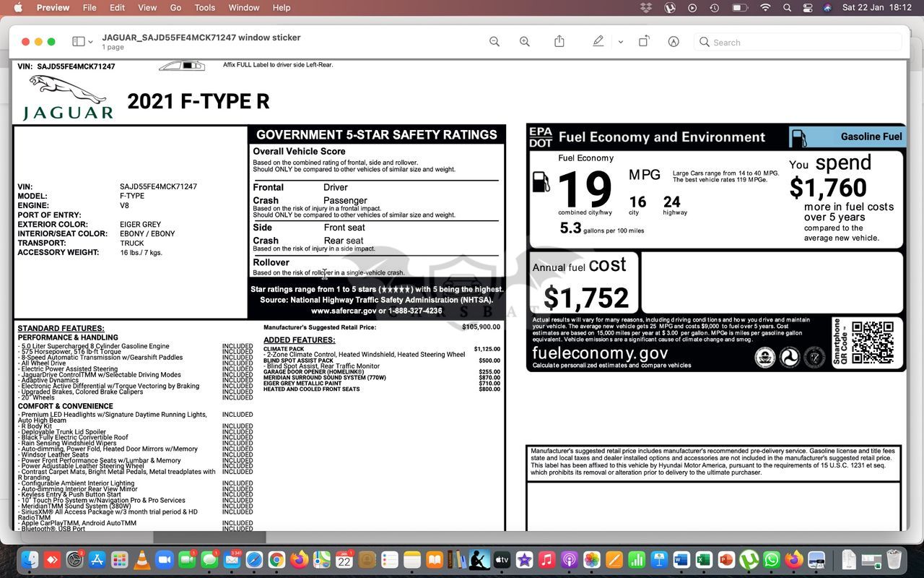Open the Go menu
Screen dimensions: 924x578
pos(175,7)
